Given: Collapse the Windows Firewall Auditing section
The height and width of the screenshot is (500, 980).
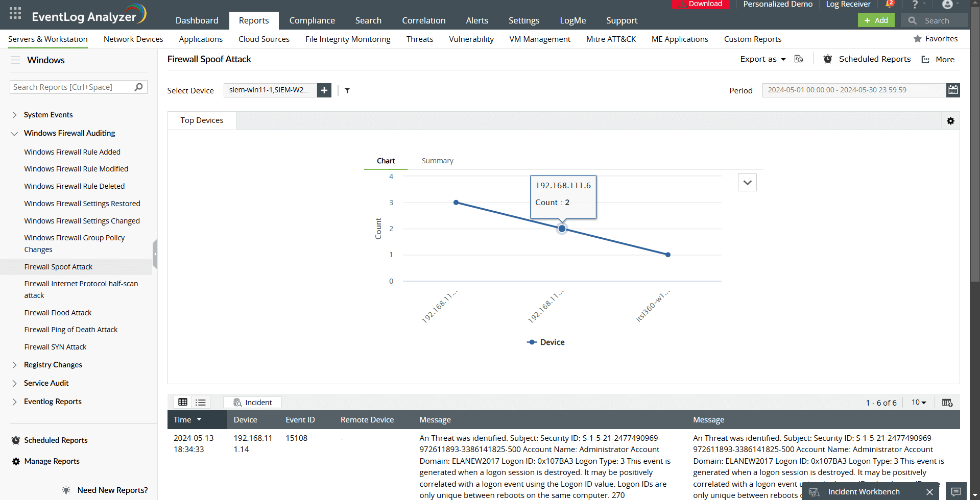Looking at the screenshot, I should [x=14, y=133].
